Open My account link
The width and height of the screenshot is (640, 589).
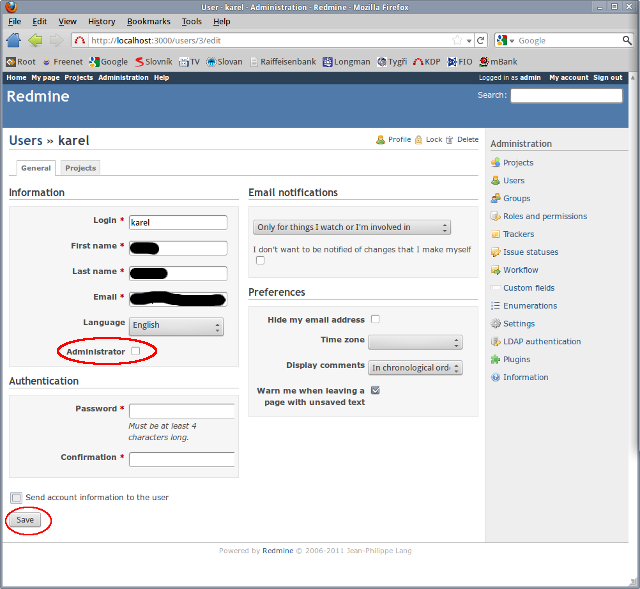point(569,78)
